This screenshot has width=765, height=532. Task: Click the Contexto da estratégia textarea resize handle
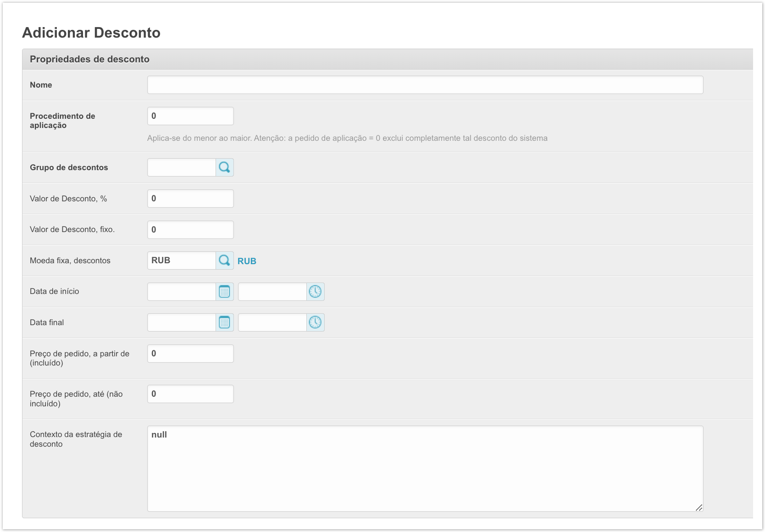699,507
